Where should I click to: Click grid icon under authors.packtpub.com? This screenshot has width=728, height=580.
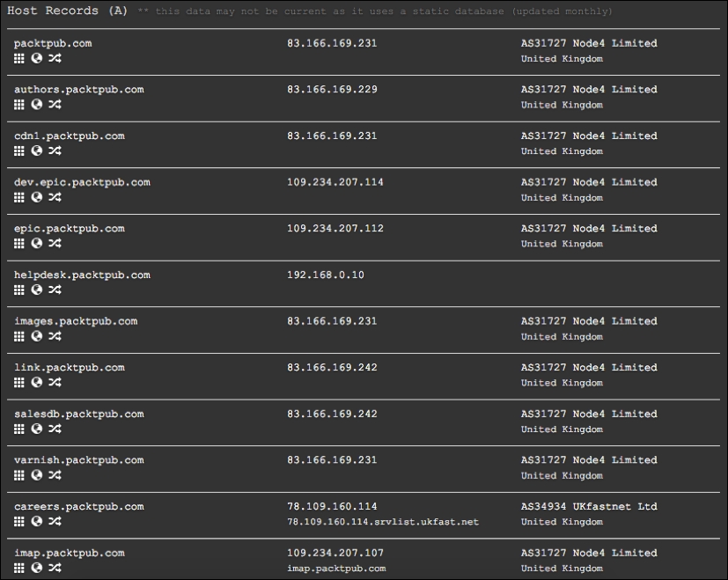click(19, 105)
